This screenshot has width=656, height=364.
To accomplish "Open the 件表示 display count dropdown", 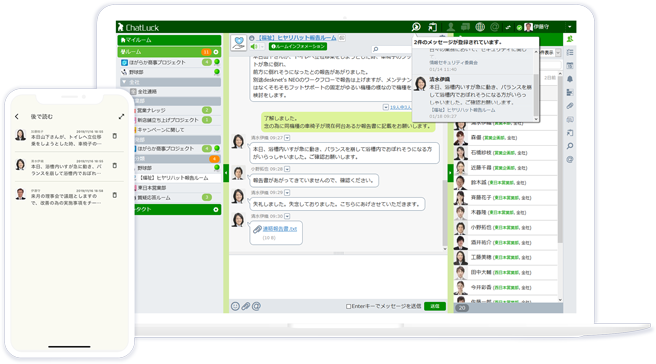I will point(558,53).
